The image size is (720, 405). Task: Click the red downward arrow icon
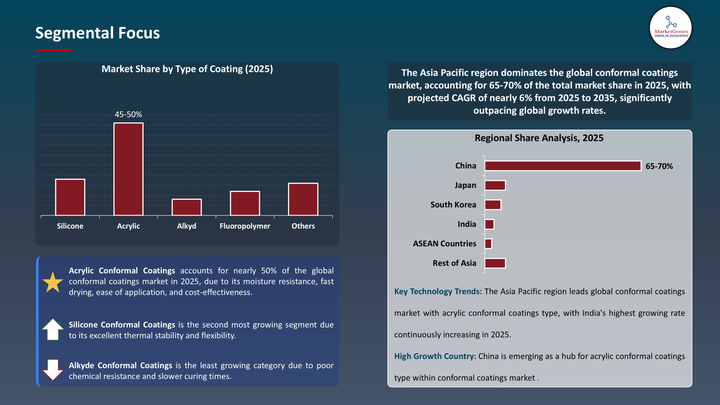[52, 369]
